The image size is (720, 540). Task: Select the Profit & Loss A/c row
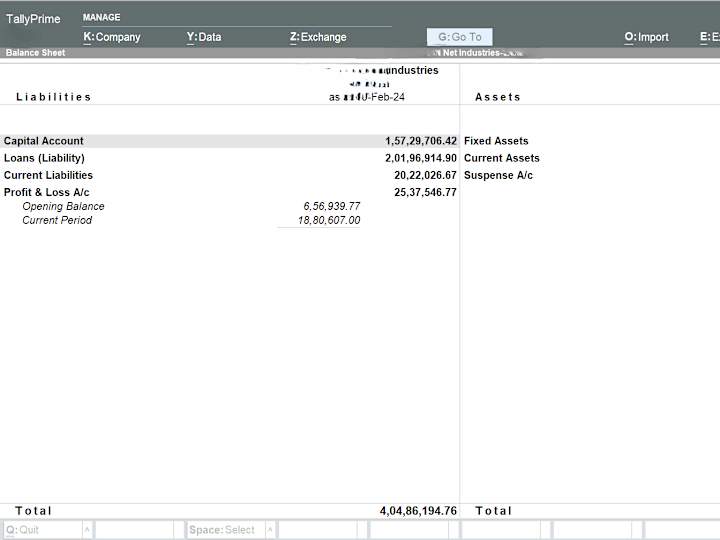pos(229,192)
